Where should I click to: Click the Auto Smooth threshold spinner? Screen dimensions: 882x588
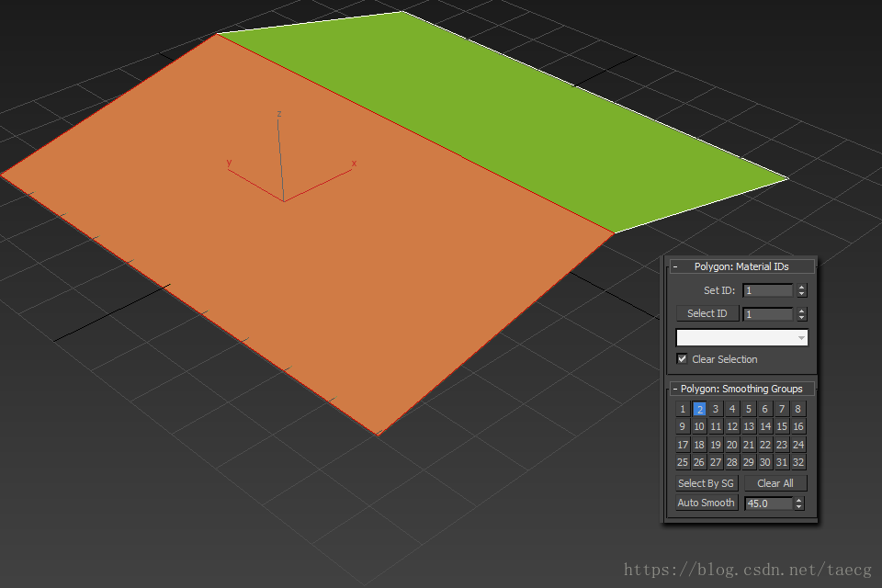[x=799, y=503]
